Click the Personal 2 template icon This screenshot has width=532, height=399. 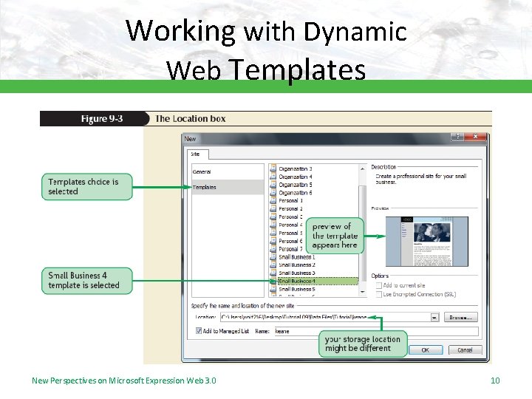273,208
